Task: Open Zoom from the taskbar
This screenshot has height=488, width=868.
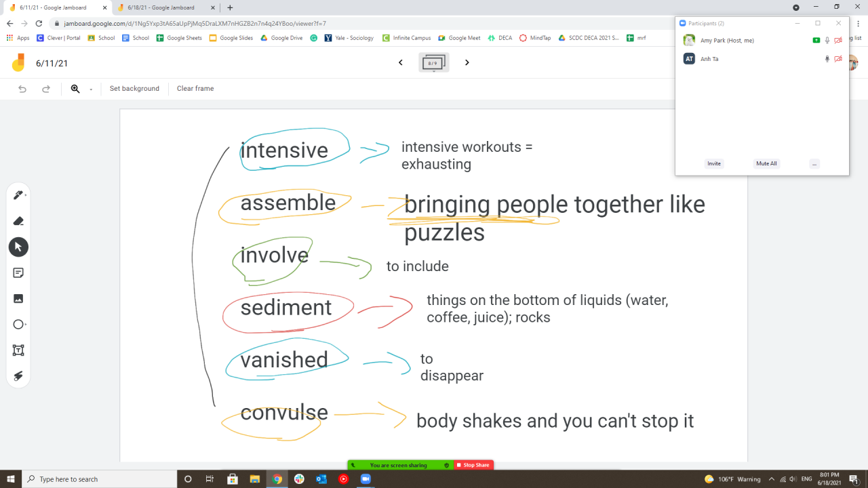Action: click(x=366, y=479)
